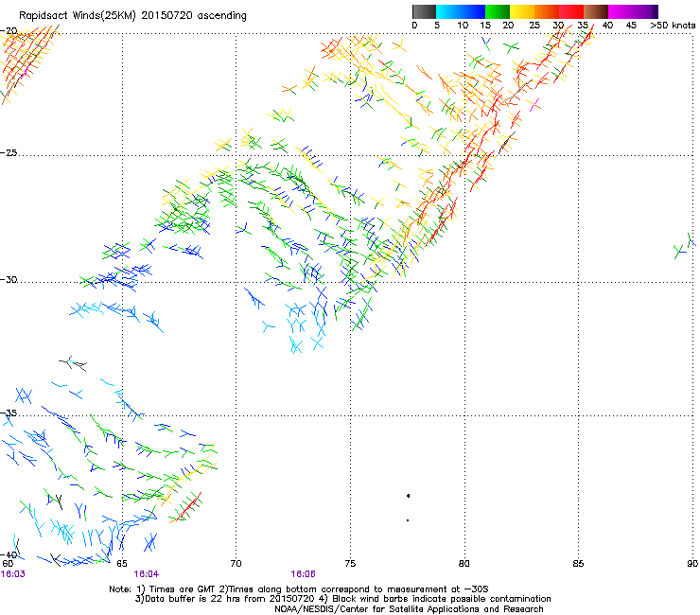Click the '-30' latitude axis label
This screenshot has height=615, width=700.
point(9,279)
